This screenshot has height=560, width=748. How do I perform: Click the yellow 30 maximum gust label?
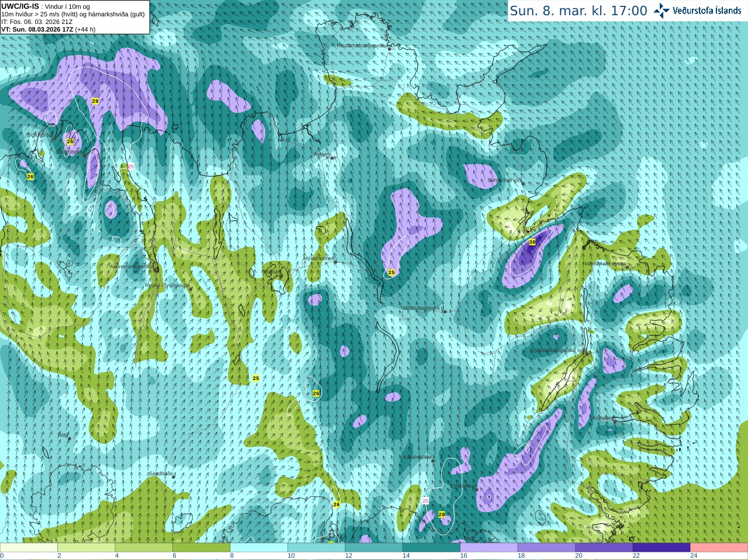click(x=532, y=242)
